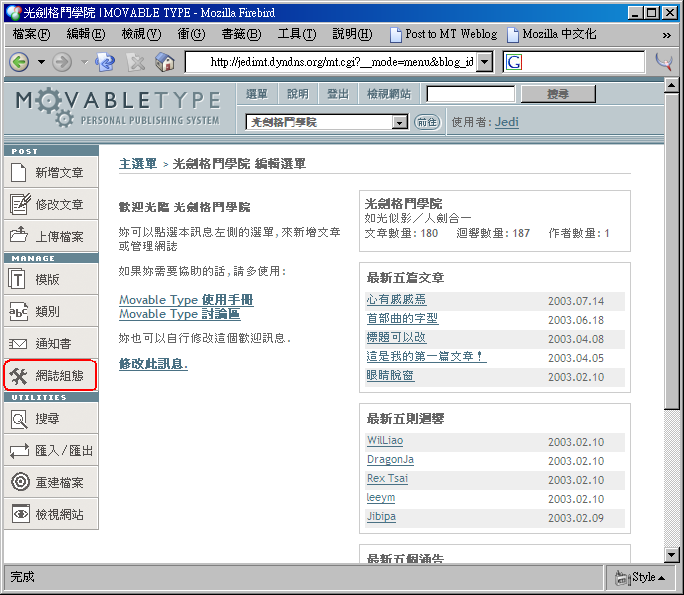Image resolution: width=684 pixels, height=595 pixels.
Task: Click the Google G search engine icon
Action: (x=514, y=62)
